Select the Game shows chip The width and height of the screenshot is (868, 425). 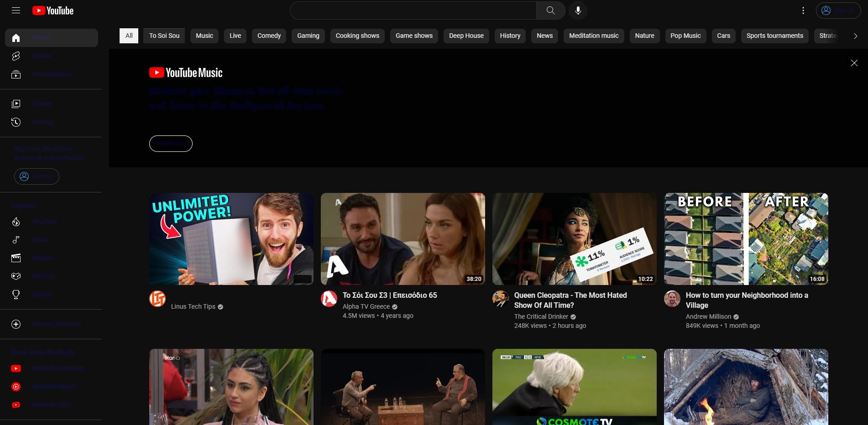[x=414, y=36]
